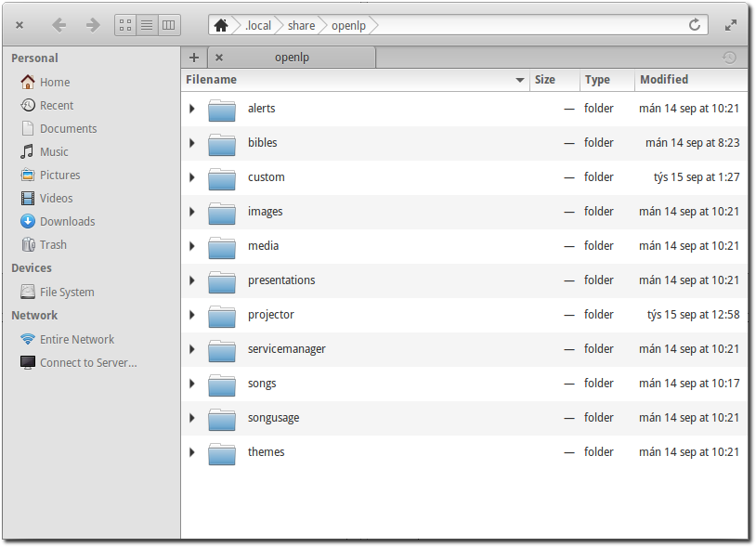Click projector's date týs 15 sep at 12:58
756x547 pixels.
click(693, 315)
